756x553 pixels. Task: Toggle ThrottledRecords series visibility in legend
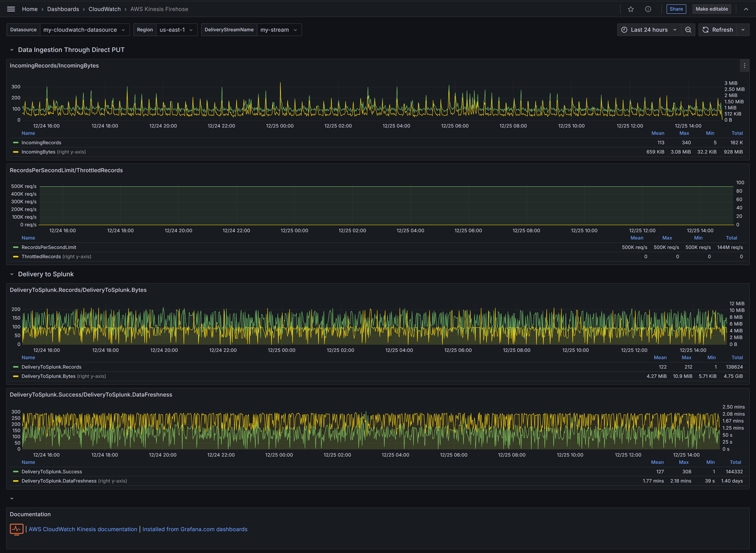coord(41,256)
